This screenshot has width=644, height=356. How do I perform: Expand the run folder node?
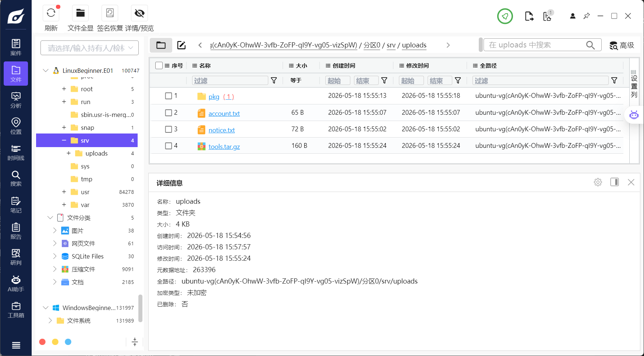coord(64,102)
